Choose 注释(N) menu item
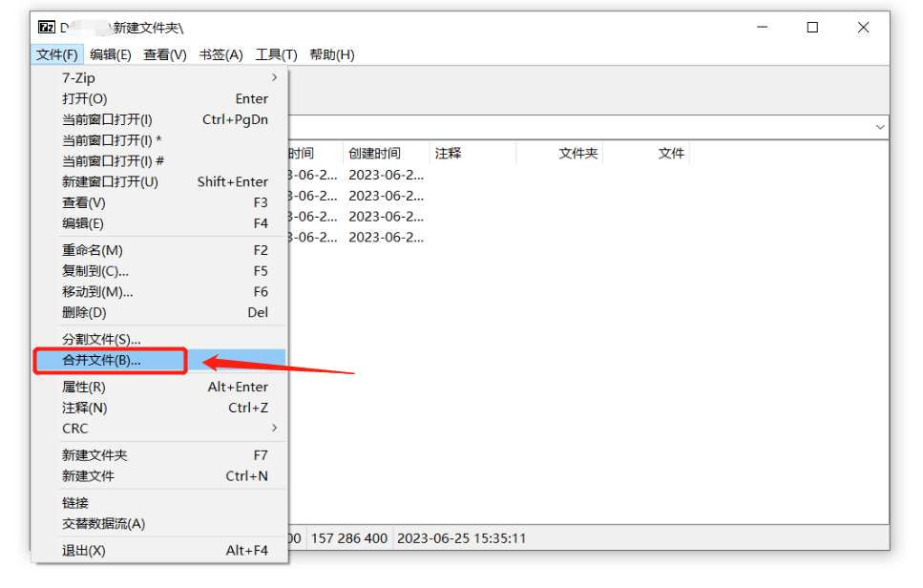923x588 pixels. point(160,408)
